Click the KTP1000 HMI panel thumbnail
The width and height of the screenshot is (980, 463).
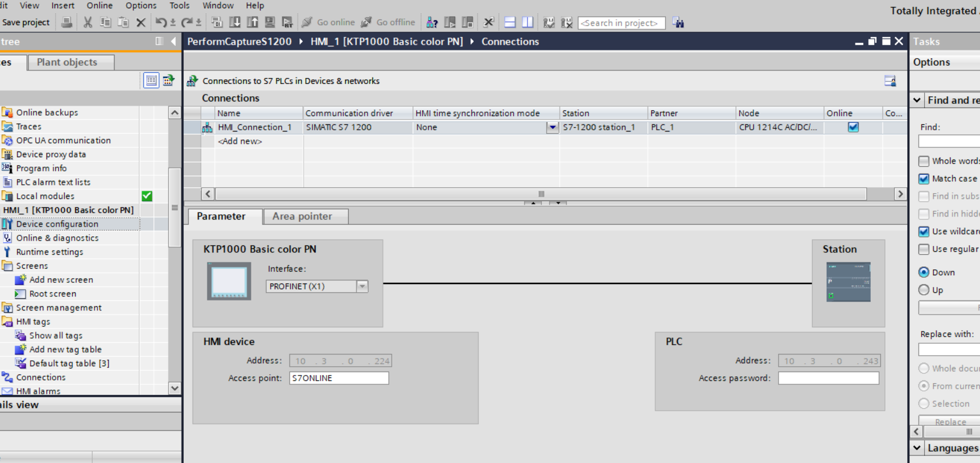pos(229,281)
